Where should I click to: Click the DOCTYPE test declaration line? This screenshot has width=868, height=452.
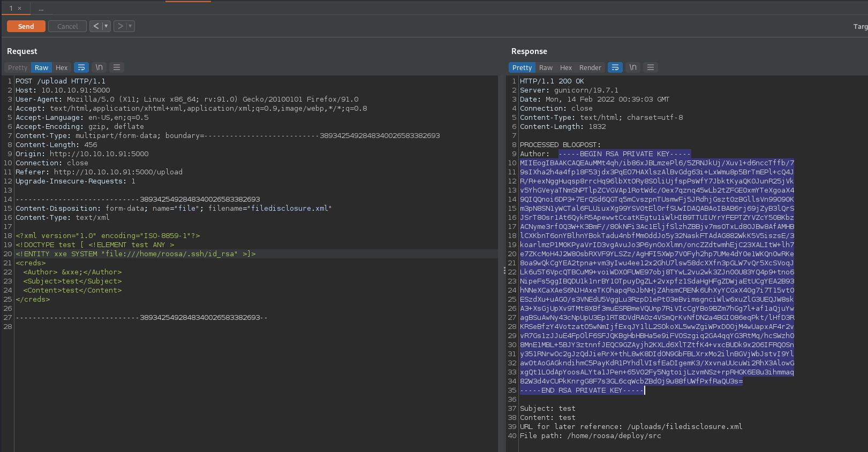tap(95, 245)
